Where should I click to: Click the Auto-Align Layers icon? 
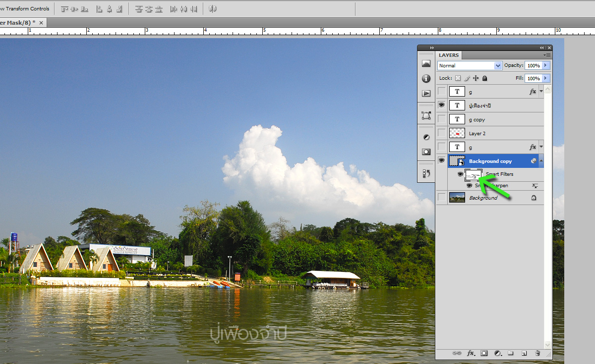213,9
